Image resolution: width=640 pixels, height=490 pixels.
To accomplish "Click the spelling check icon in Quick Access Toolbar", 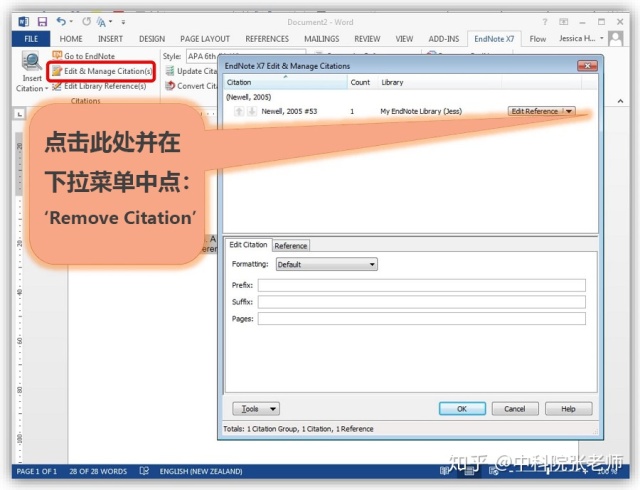I will point(101,22).
